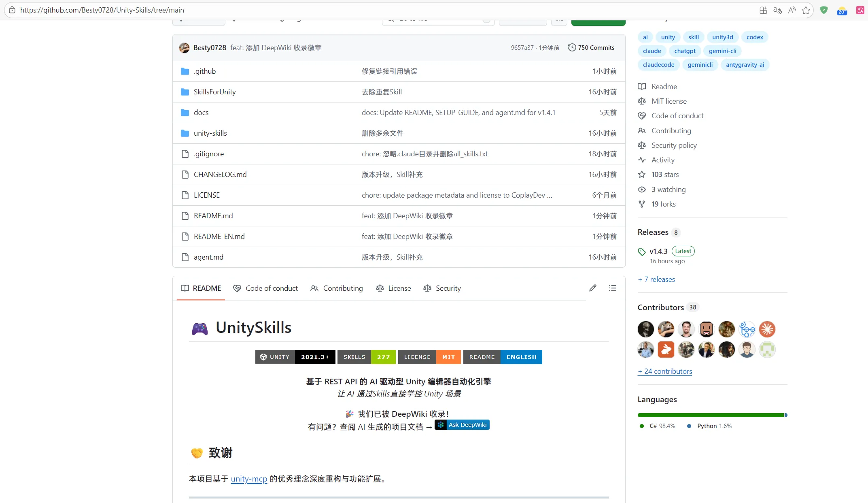Expand the list via + 24 contributors
This screenshot has height=503, width=868.
[x=664, y=371]
